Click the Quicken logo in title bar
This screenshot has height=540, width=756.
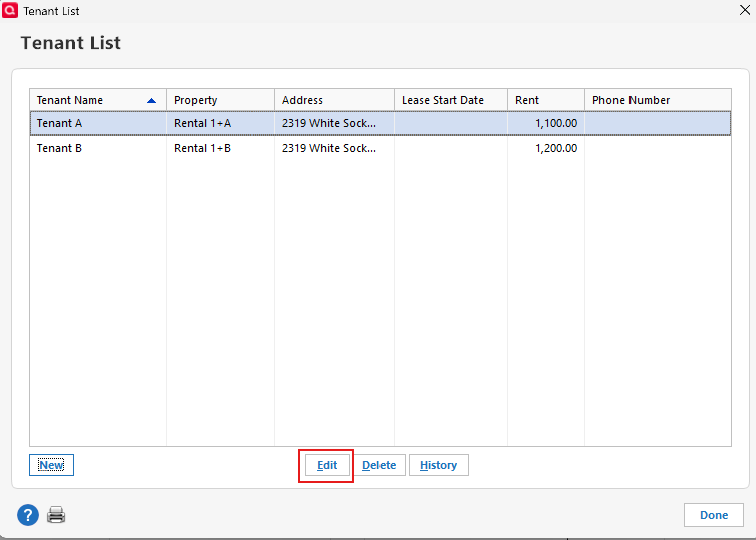pyautogui.click(x=10, y=11)
